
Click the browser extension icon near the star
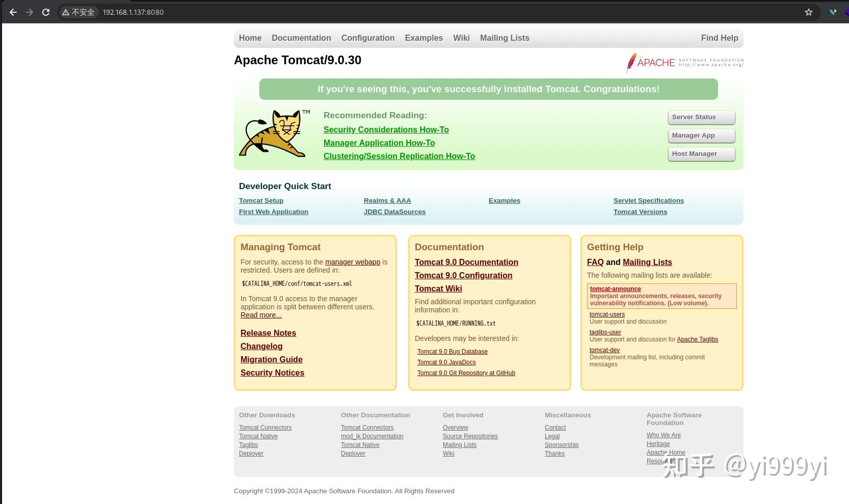pos(833,12)
